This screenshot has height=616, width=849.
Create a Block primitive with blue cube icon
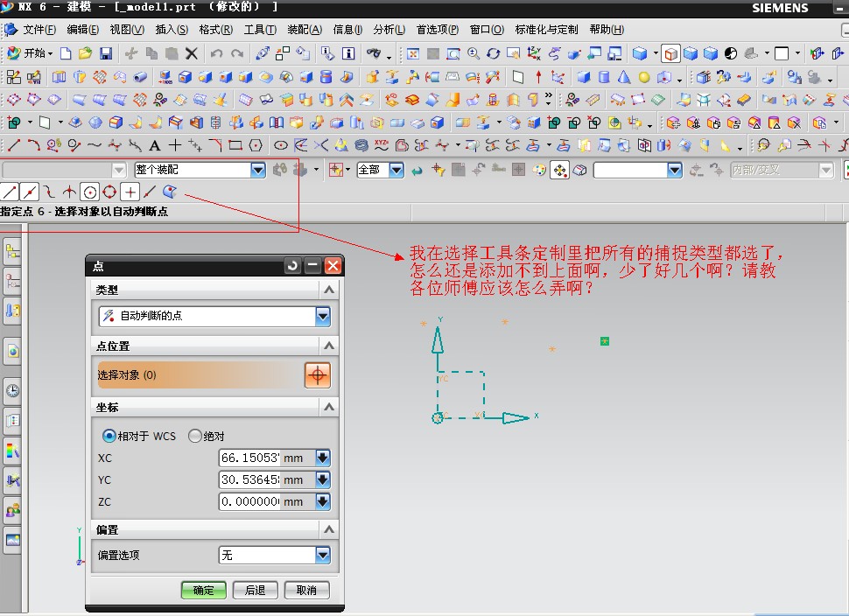pyautogui.click(x=583, y=77)
